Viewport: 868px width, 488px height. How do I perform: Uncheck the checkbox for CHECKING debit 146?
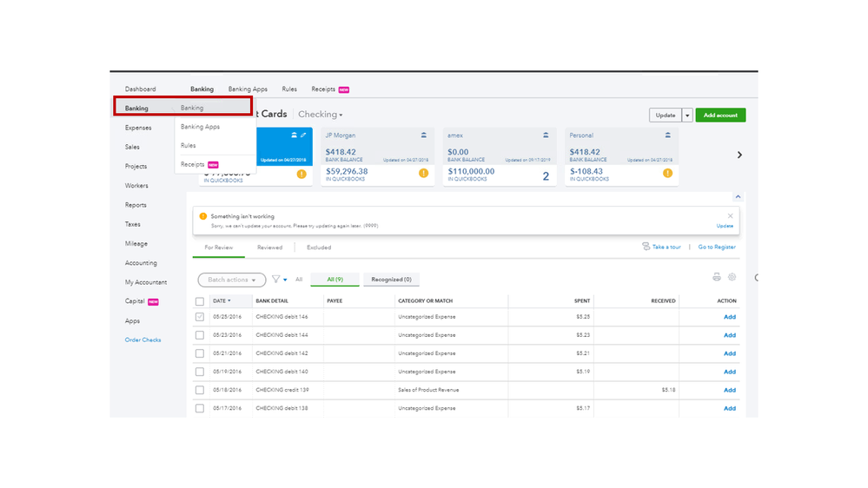[200, 317]
